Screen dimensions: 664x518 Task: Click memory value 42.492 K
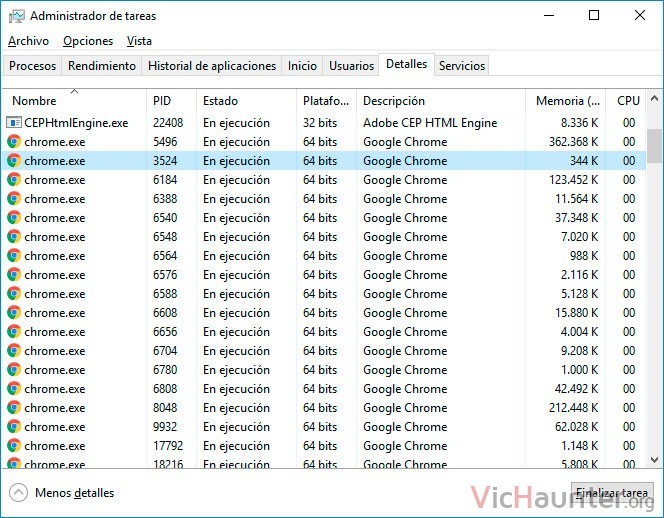577,389
